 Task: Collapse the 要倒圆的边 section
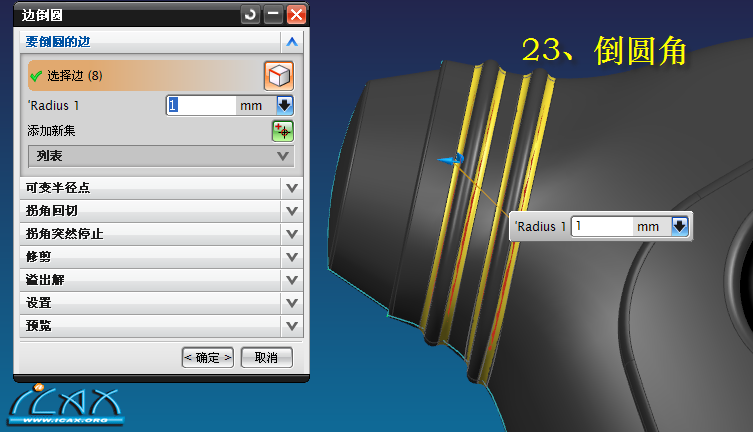click(291, 42)
